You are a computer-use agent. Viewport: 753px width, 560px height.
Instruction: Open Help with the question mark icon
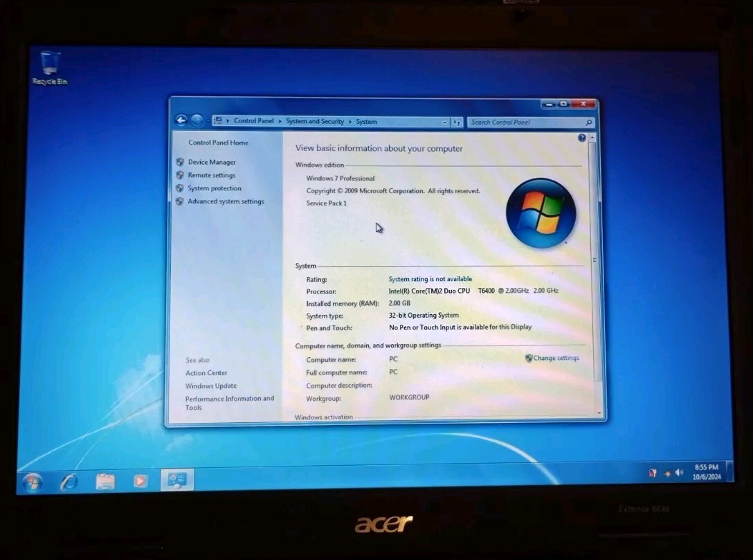[x=581, y=138]
